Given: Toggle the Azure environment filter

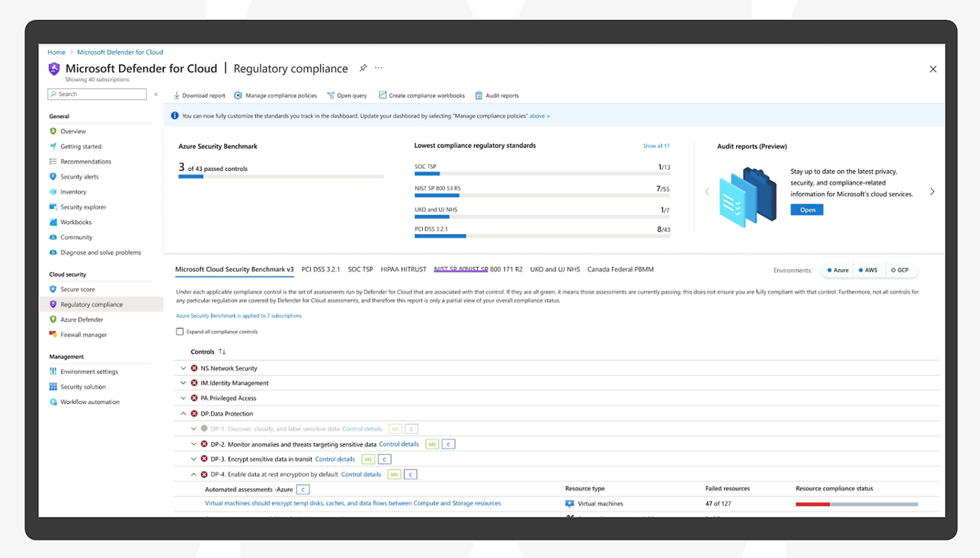Looking at the screenshot, I should (838, 270).
